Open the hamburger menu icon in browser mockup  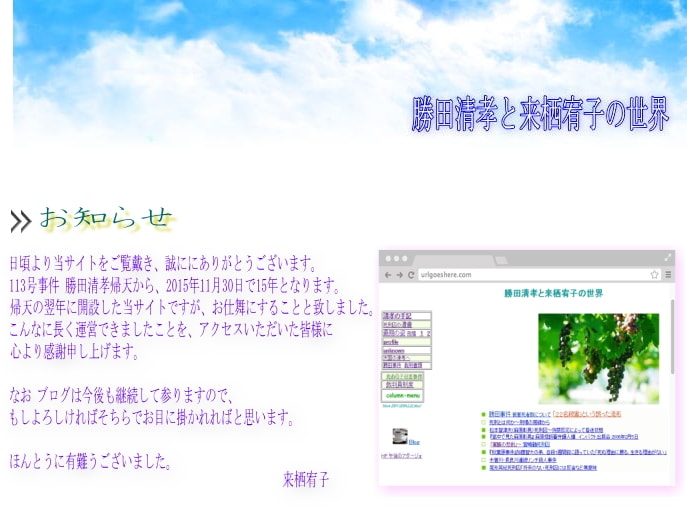click(x=668, y=274)
